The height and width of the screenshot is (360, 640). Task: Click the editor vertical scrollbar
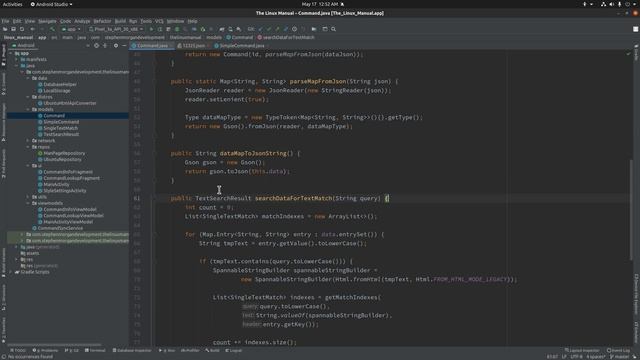point(631,209)
